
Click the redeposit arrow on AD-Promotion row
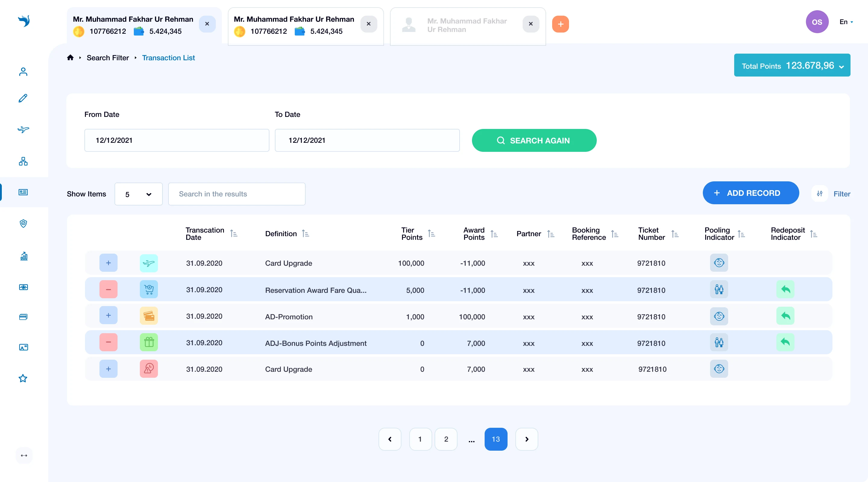785,316
